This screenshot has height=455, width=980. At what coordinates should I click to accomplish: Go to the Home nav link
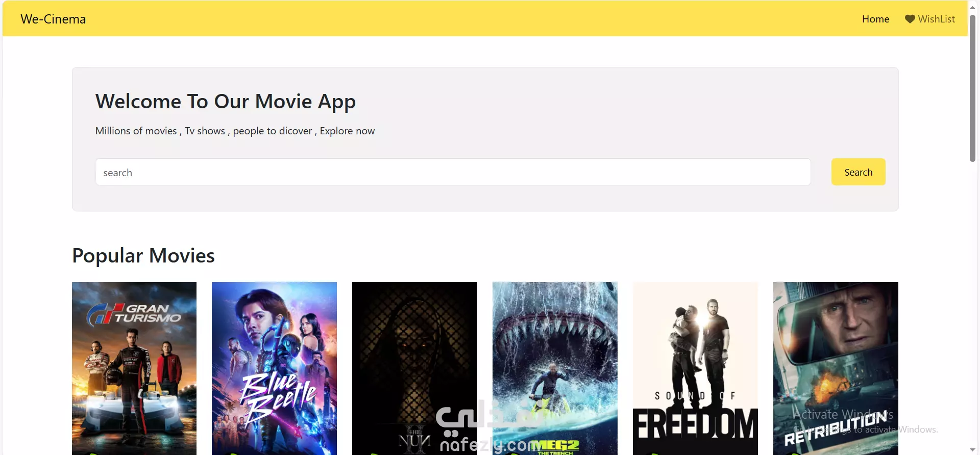(x=875, y=19)
